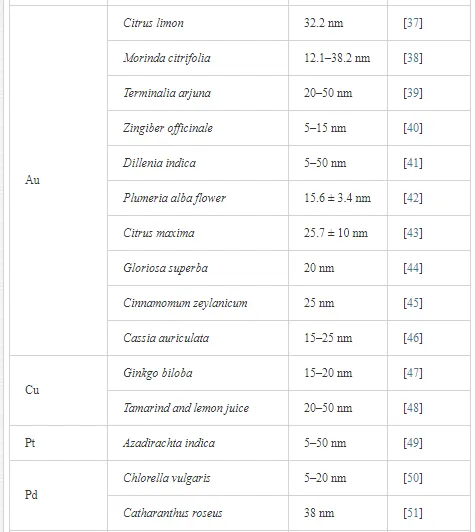Viewport: 475px width, 532px height.
Task: Open reference 41 next to Dillenia indica
Action: pyautogui.click(x=413, y=163)
